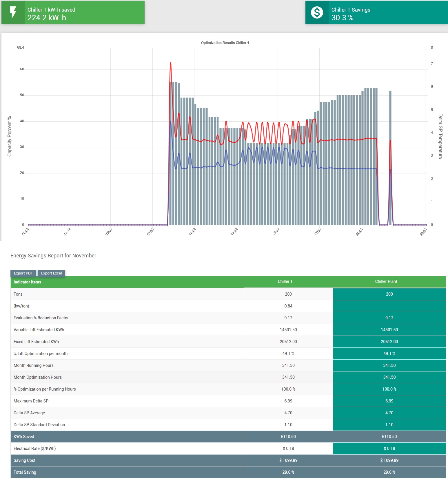Click the 'Optimization Results Chiller 1' chart title
The height and width of the screenshot is (487, 448).
[x=225, y=43]
